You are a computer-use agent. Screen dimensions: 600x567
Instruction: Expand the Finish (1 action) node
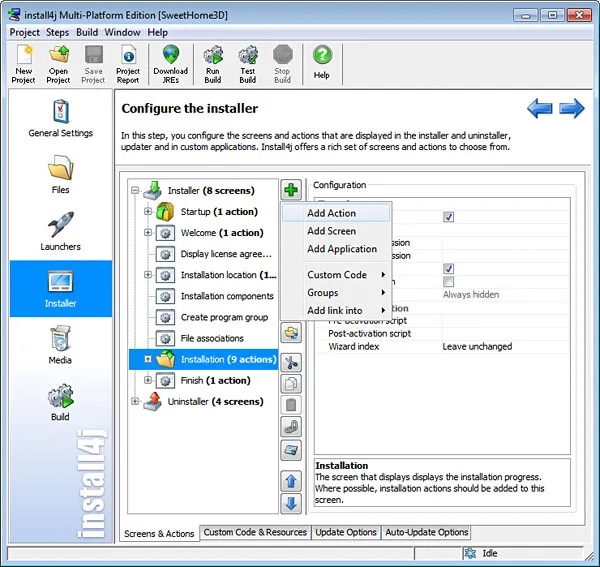click(148, 380)
